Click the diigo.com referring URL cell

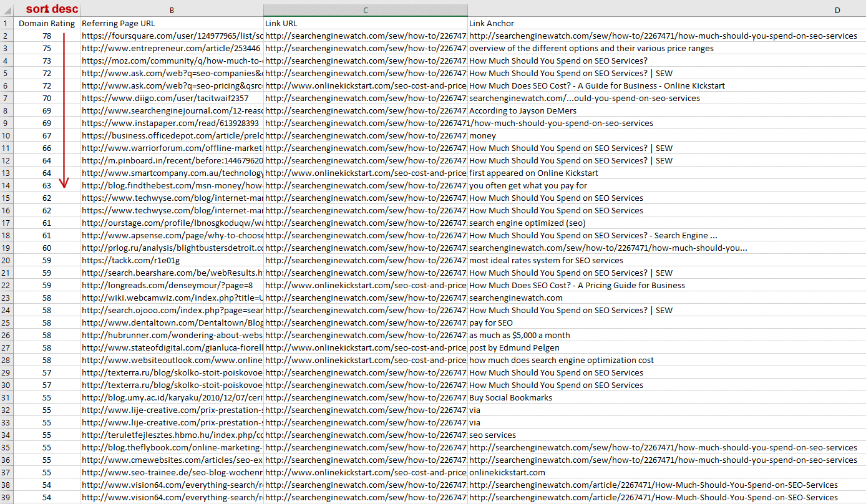tap(172, 98)
